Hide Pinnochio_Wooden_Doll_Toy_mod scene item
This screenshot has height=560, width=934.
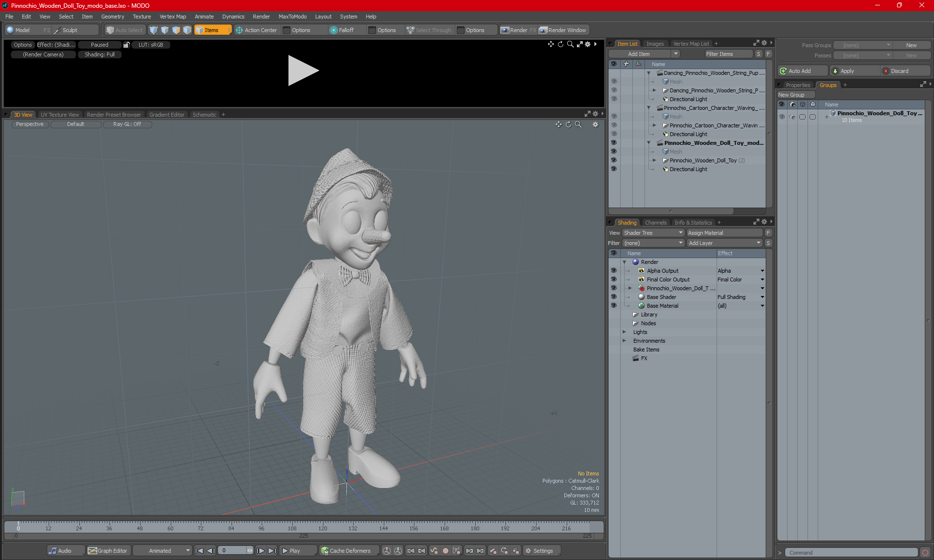pos(613,143)
